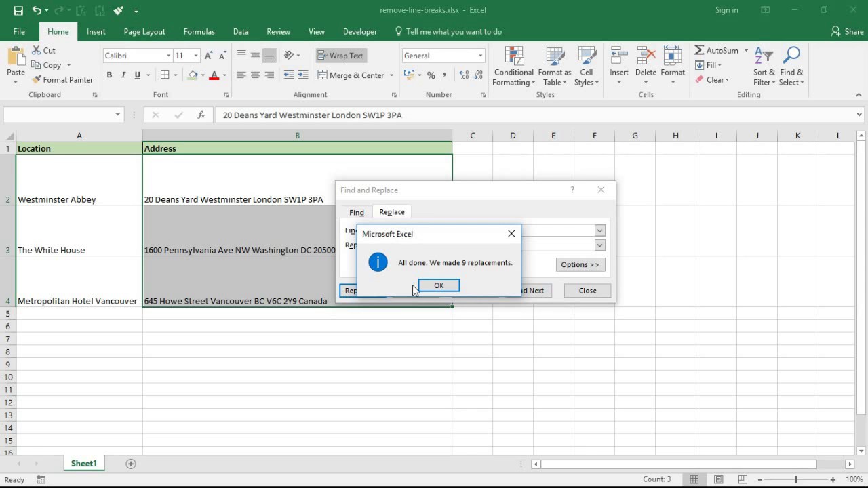The width and height of the screenshot is (868, 488).
Task: Click the horizontal scrollbar
Action: (678, 464)
